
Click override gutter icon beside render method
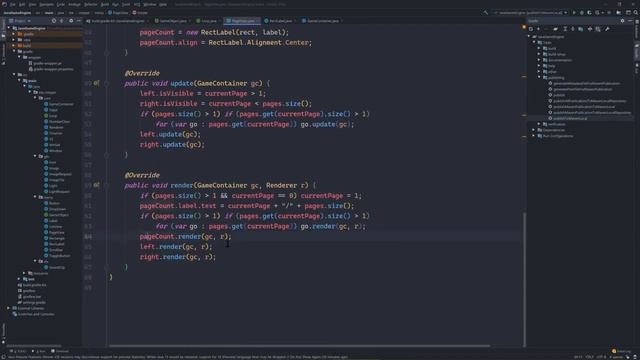point(97,185)
